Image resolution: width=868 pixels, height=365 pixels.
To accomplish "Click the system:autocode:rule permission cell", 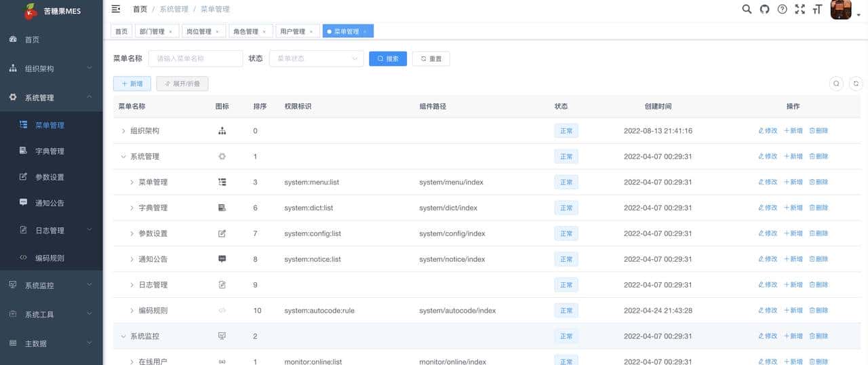I will point(319,311).
